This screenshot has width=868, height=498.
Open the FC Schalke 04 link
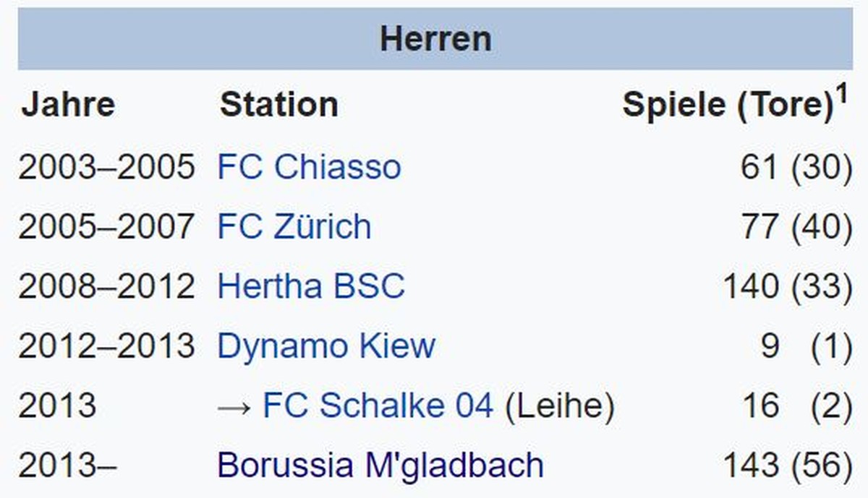click(378, 406)
